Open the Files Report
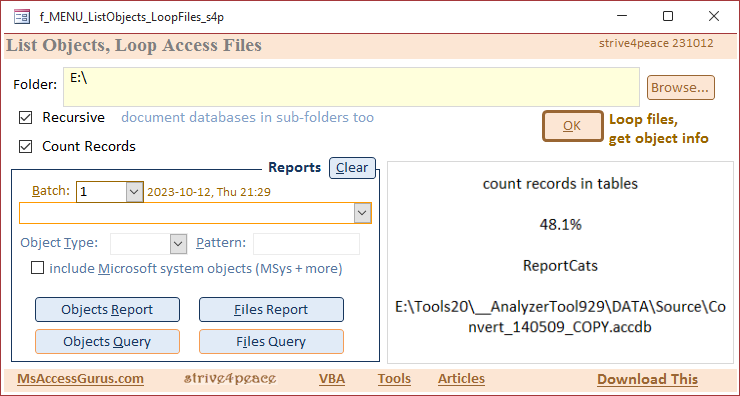The image size is (740, 396). tap(271, 310)
